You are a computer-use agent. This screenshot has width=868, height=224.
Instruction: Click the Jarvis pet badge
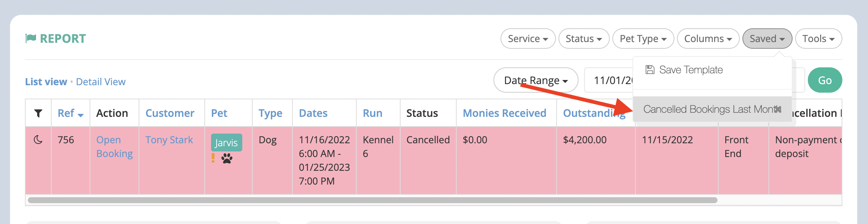pyautogui.click(x=226, y=143)
